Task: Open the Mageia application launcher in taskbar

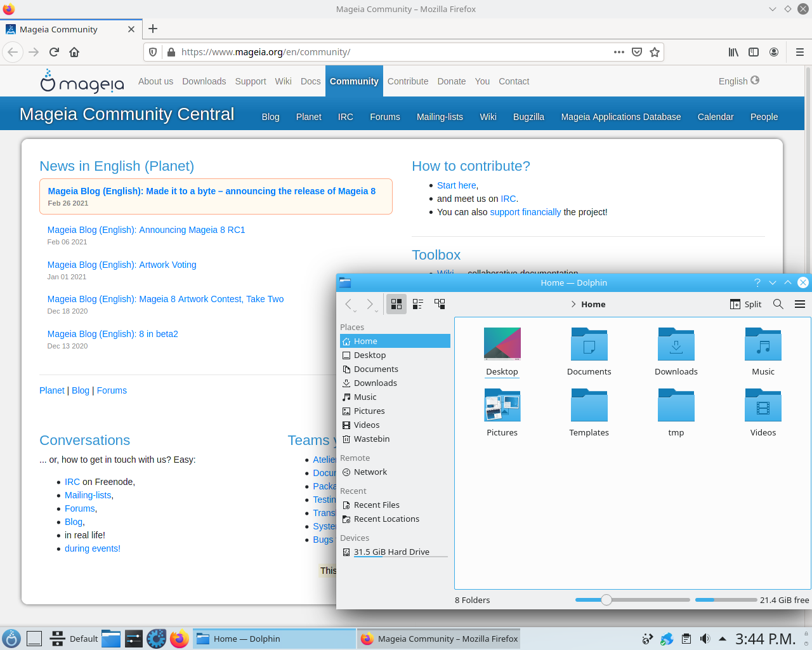Action: (11, 639)
